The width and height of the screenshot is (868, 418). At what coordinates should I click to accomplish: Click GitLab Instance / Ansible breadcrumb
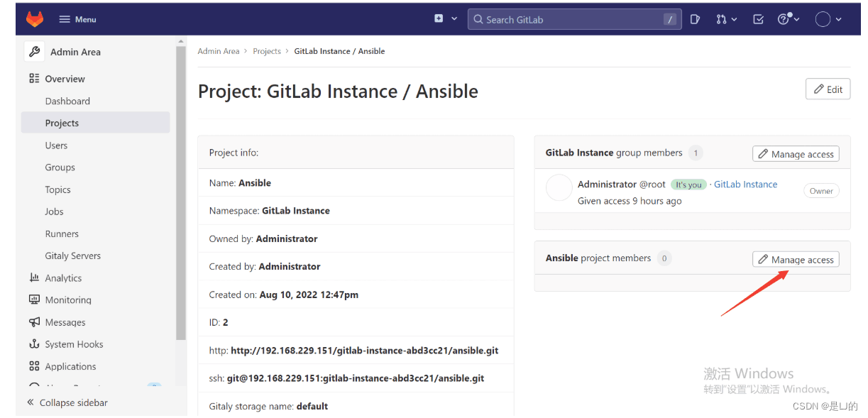coord(339,51)
